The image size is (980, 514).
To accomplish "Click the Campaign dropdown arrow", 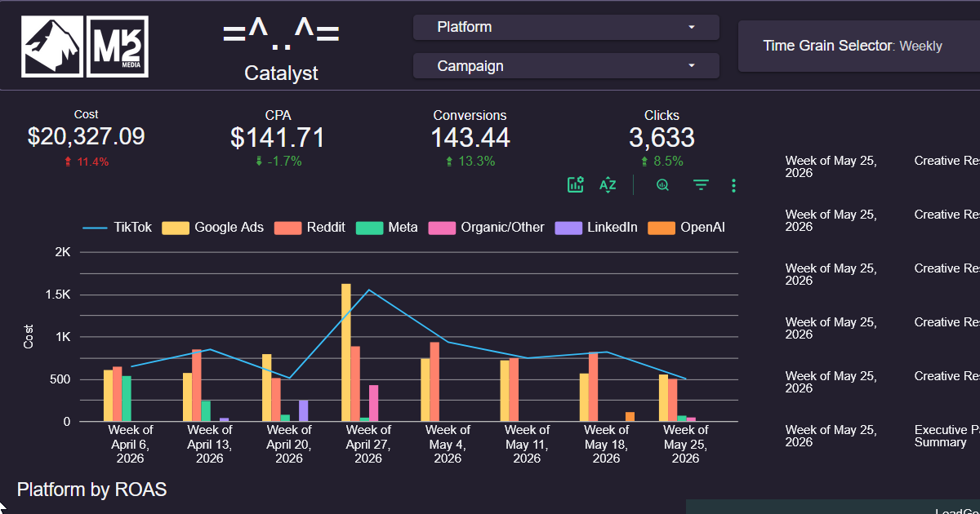I will tap(692, 66).
